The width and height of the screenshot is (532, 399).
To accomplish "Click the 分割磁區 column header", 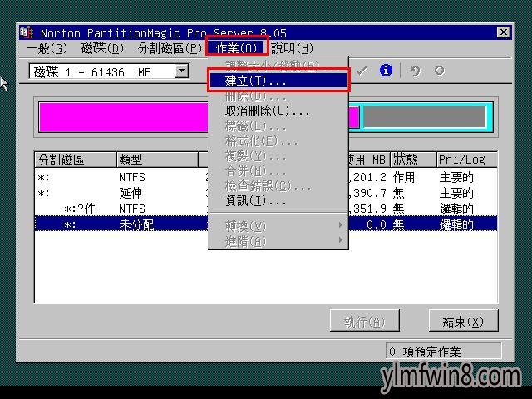I will click(x=76, y=160).
